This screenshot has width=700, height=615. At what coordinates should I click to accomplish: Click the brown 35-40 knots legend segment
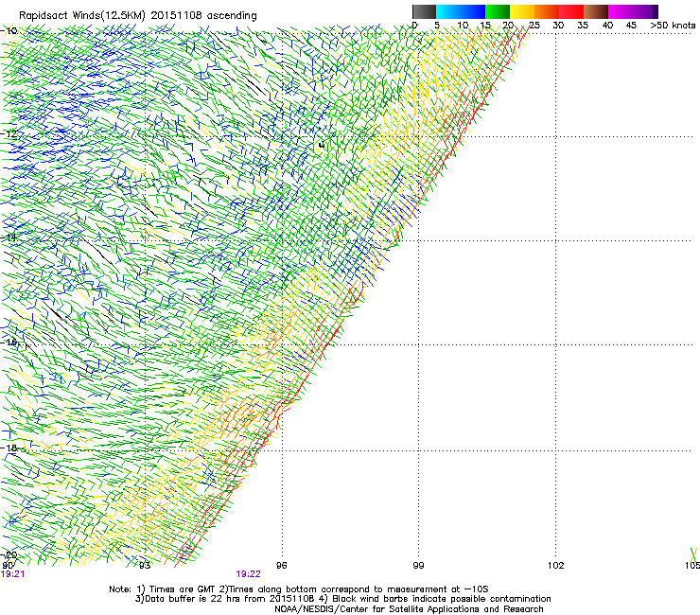pyautogui.click(x=596, y=11)
